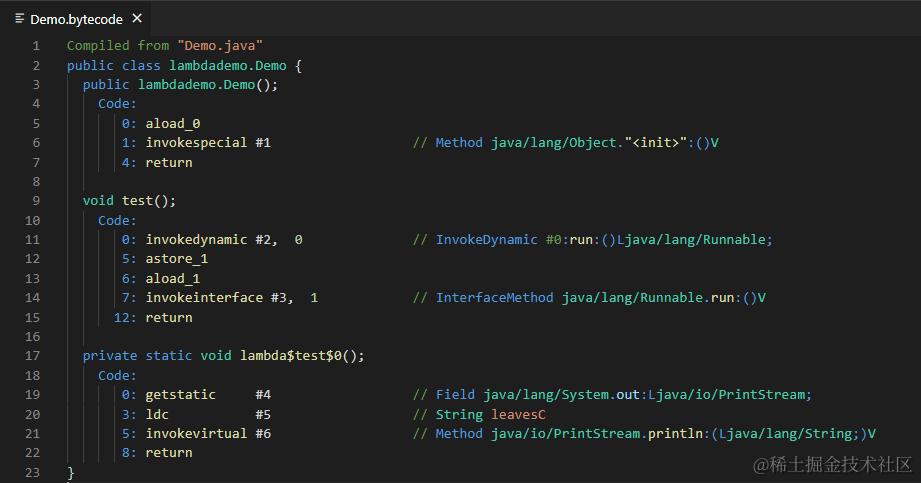Click the 'invokedynamic #2, 0' instruction

[224, 240]
